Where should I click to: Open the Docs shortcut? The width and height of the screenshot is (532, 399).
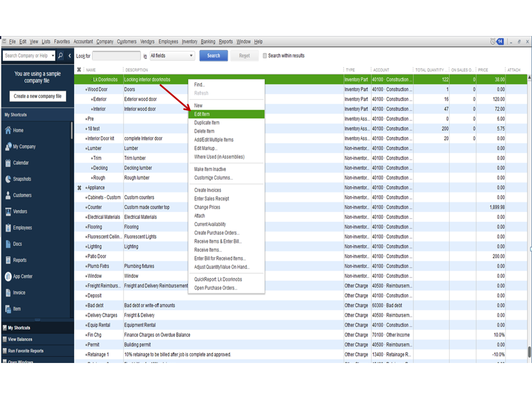click(x=13, y=244)
